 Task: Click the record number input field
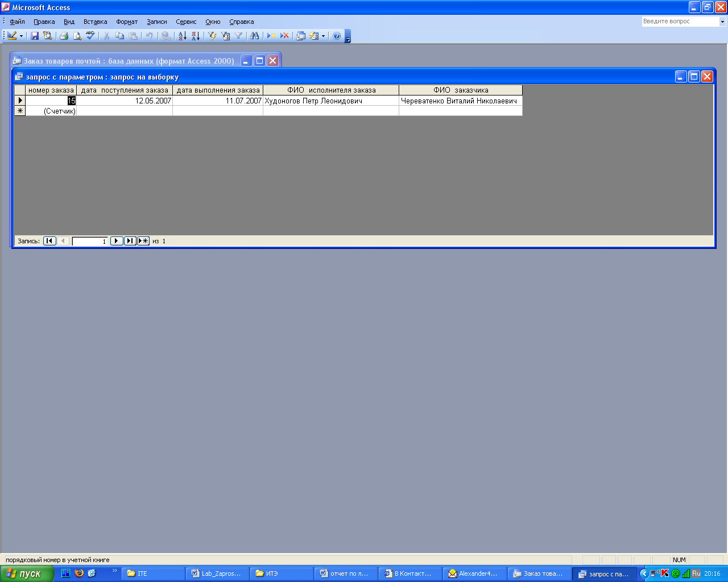(90, 241)
